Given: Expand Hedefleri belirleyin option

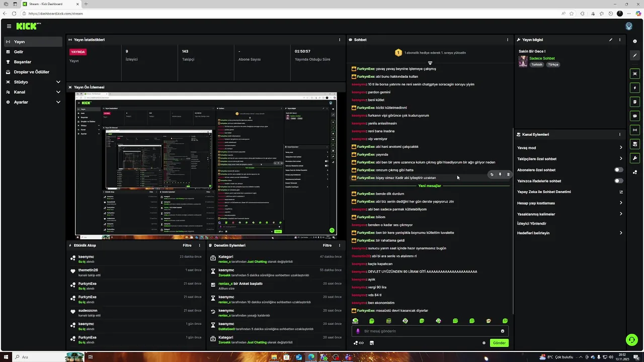Looking at the screenshot, I should [x=570, y=233].
